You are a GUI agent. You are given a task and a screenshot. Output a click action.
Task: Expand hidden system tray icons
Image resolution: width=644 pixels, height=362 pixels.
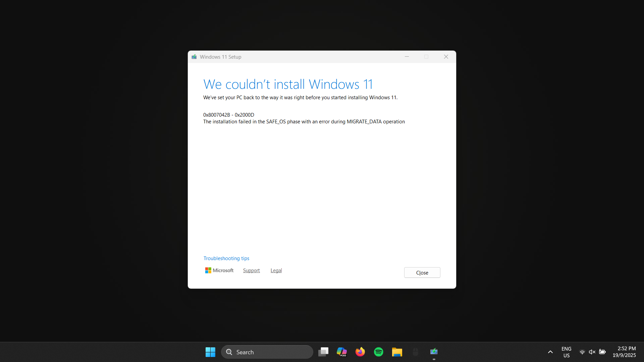(x=550, y=352)
